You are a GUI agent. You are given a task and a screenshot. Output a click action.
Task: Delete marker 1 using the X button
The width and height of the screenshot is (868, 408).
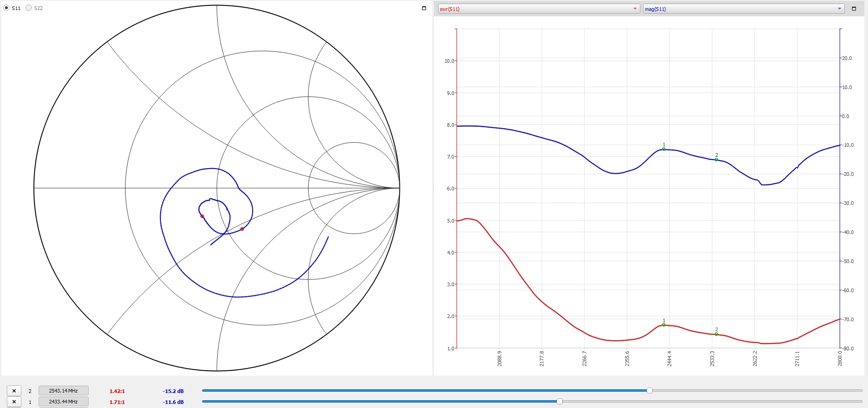(14, 402)
